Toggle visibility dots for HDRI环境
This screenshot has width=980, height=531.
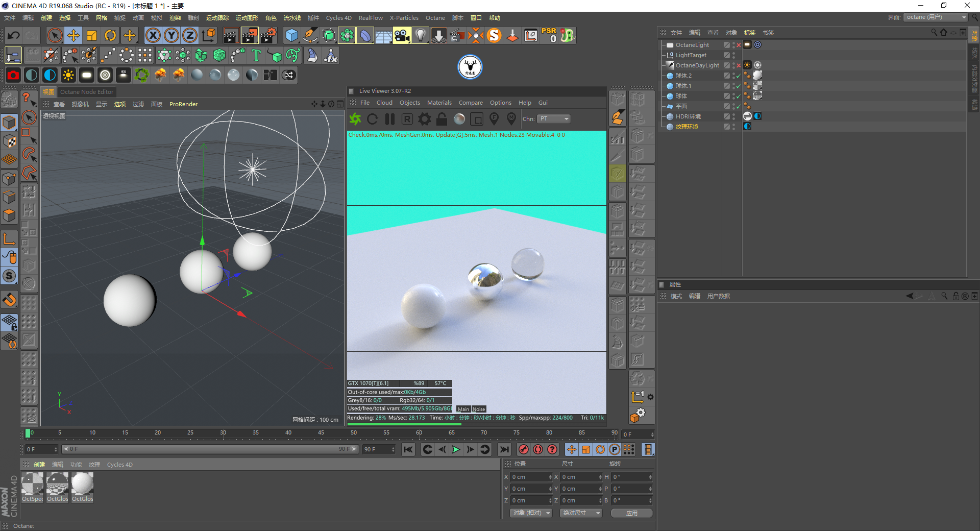(x=734, y=116)
